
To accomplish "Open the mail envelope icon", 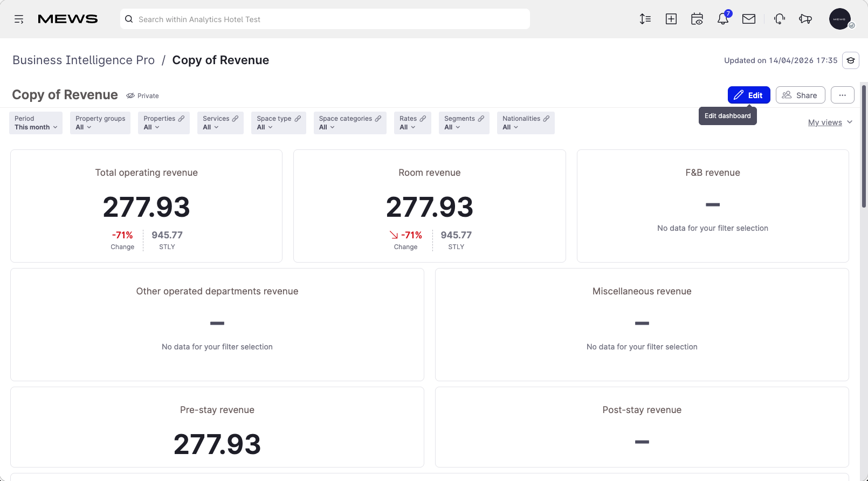I will click(749, 19).
